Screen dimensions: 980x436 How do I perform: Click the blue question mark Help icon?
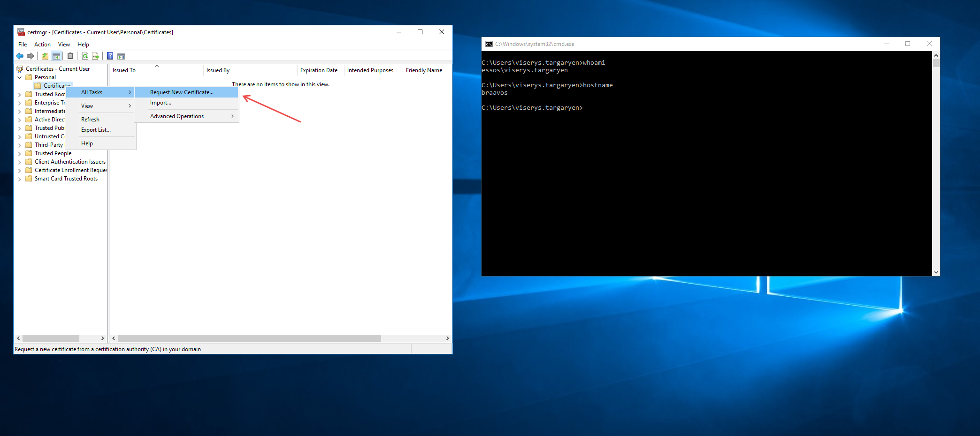(x=110, y=56)
